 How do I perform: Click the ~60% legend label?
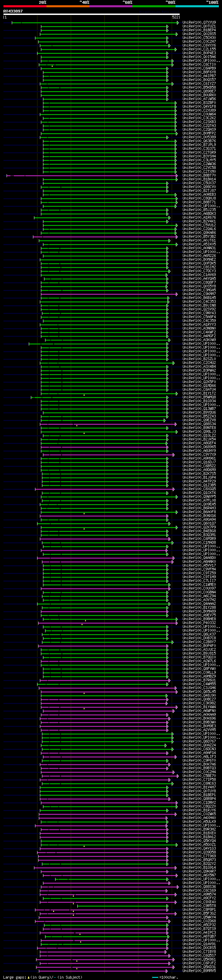pyautogui.click(x=127, y=2)
